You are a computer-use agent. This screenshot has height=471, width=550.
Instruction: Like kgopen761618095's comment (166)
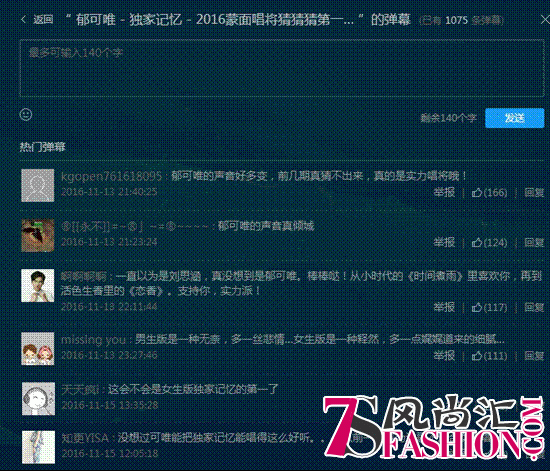[489, 192]
